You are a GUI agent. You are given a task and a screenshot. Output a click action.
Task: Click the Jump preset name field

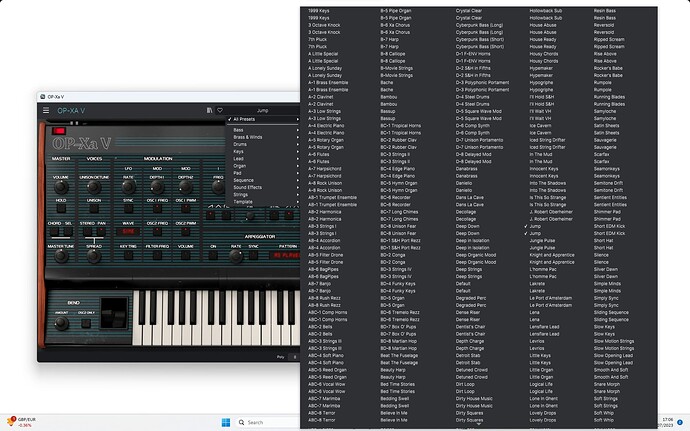pyautogui.click(x=262, y=111)
